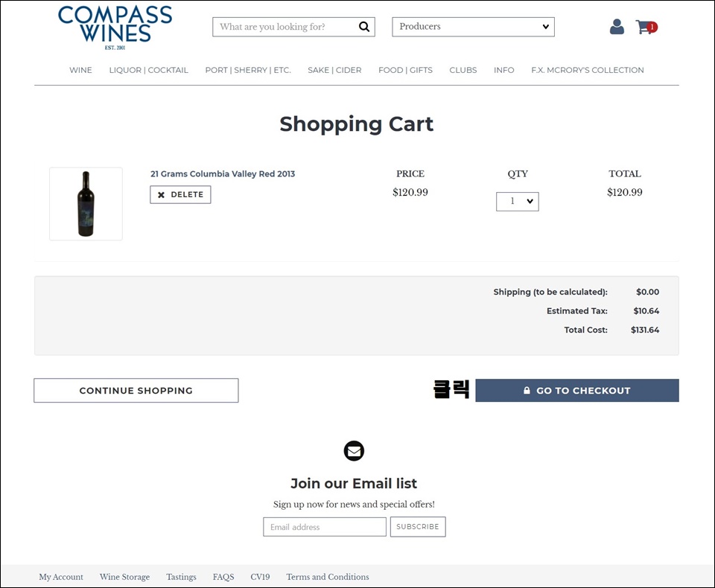Click the Shipping $0.00 value

[648, 292]
